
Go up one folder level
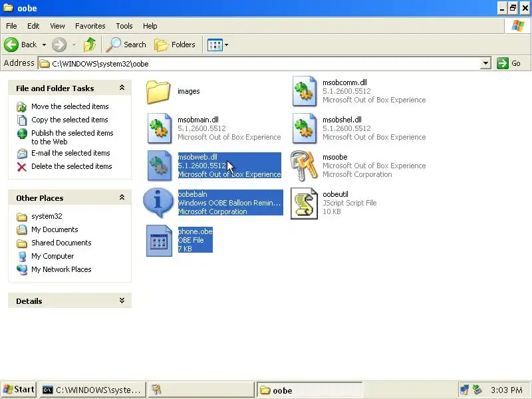[90, 45]
